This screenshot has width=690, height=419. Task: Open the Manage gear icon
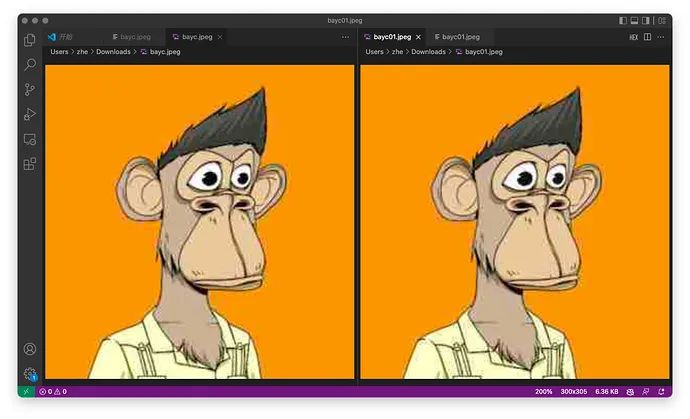30,374
